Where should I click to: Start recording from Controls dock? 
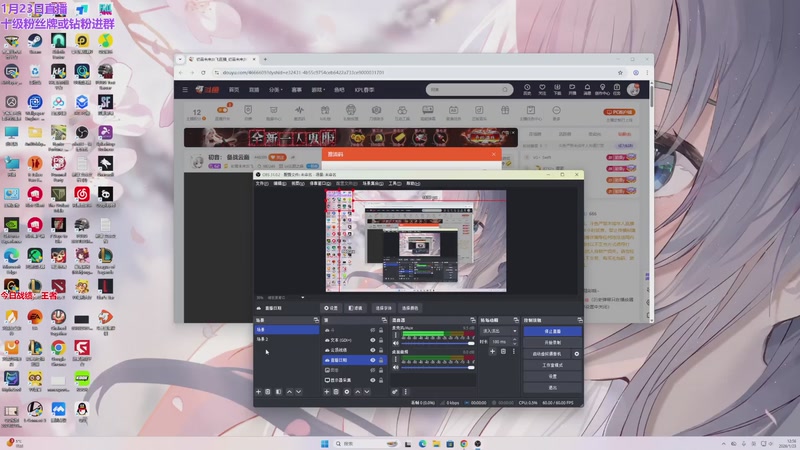click(x=553, y=342)
